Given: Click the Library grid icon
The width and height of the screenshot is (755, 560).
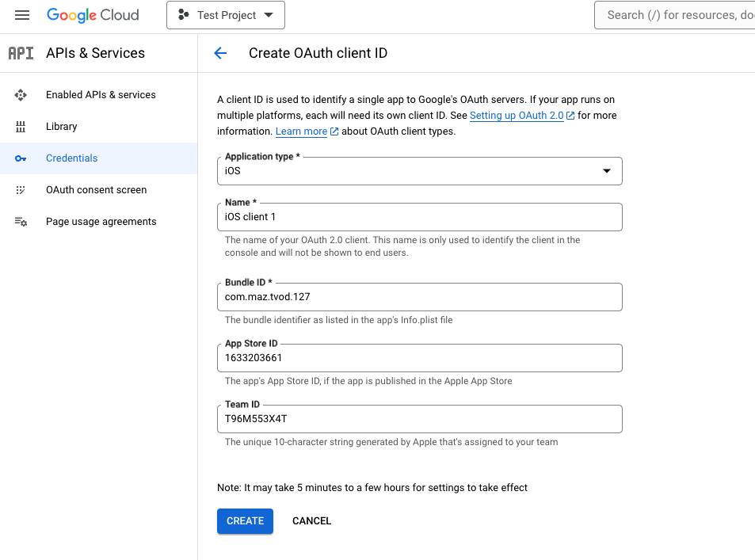Looking at the screenshot, I should pos(21,127).
